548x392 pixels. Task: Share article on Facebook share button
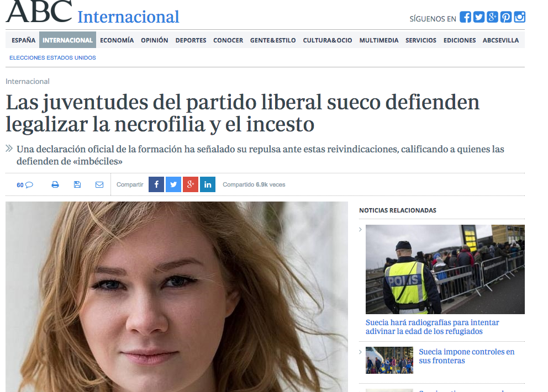[x=156, y=184]
